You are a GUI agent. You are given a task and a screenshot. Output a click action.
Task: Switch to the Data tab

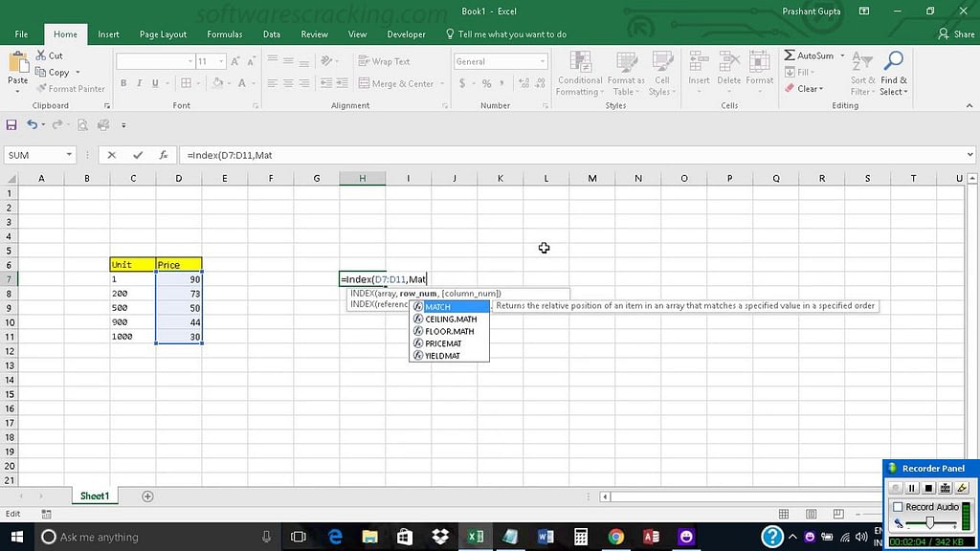[271, 34]
